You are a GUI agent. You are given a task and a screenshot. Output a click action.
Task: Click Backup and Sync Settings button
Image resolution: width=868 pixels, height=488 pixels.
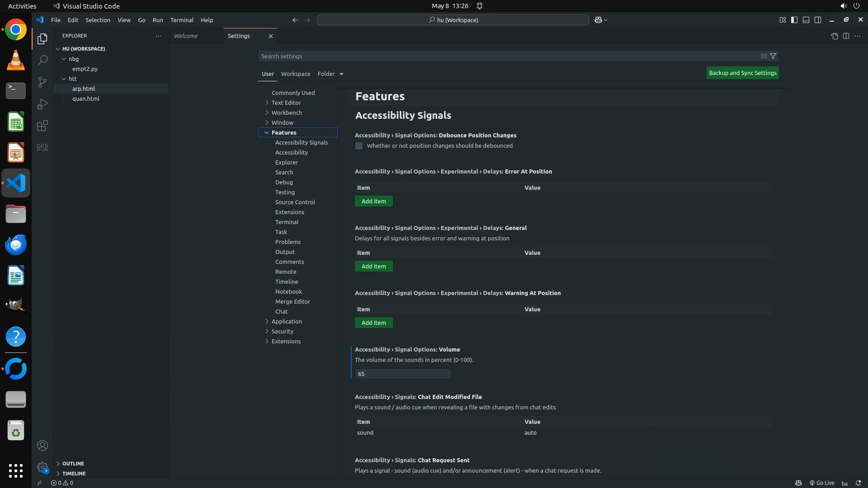[x=742, y=73]
